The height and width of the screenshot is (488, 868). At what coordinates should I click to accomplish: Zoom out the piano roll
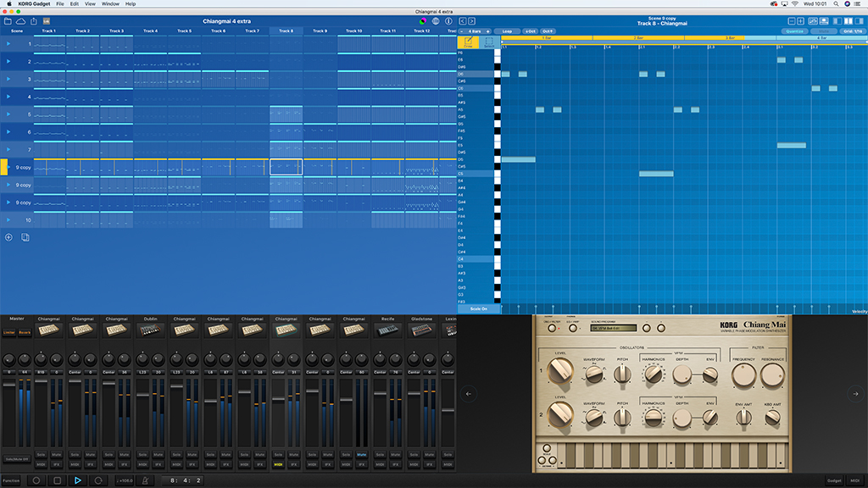[x=792, y=21]
